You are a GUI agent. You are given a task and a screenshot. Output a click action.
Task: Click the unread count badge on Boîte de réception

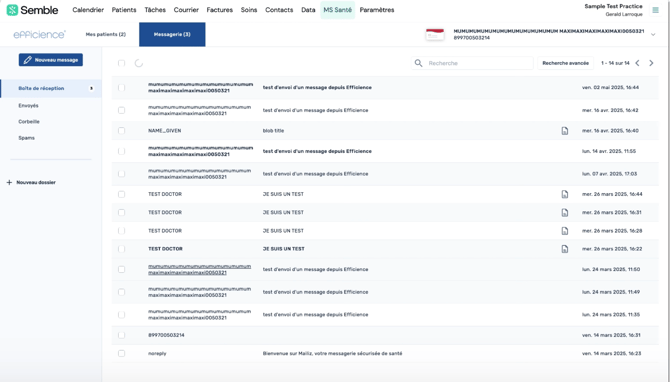tap(91, 88)
